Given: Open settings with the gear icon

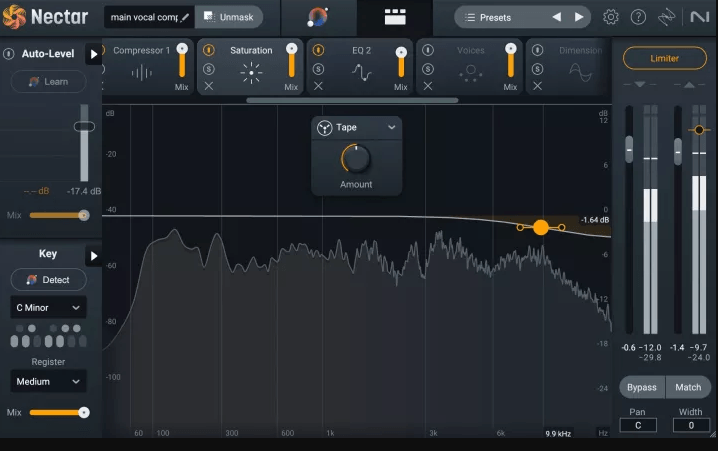Looking at the screenshot, I should 610,17.
